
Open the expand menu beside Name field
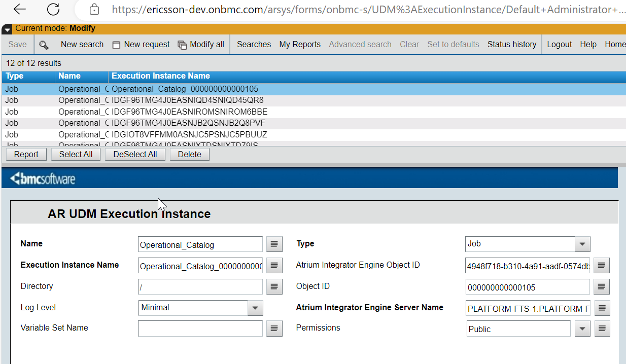click(274, 244)
